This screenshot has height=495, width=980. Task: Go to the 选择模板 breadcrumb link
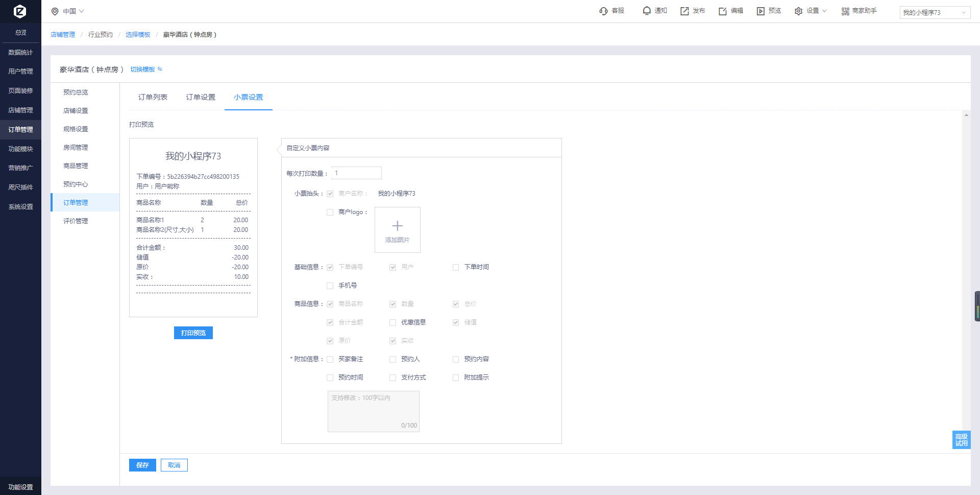pyautogui.click(x=138, y=35)
